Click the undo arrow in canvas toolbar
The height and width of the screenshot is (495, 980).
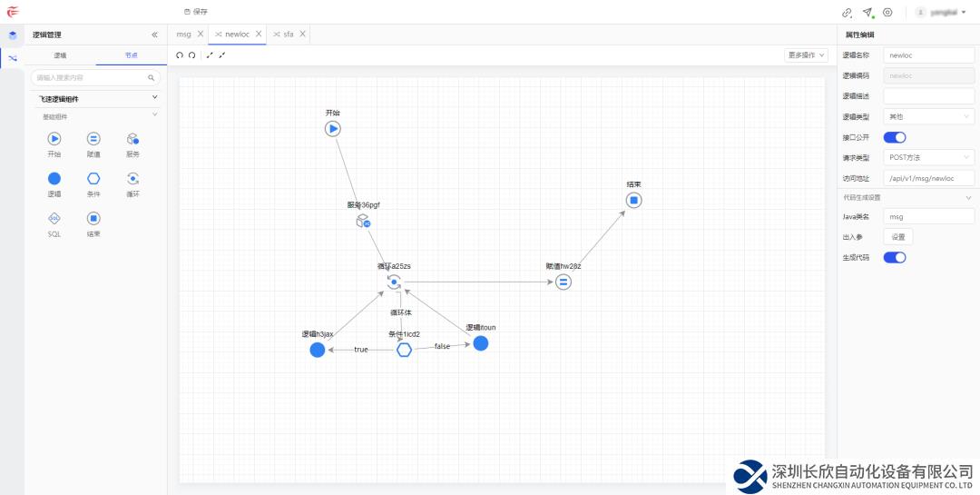(180, 55)
